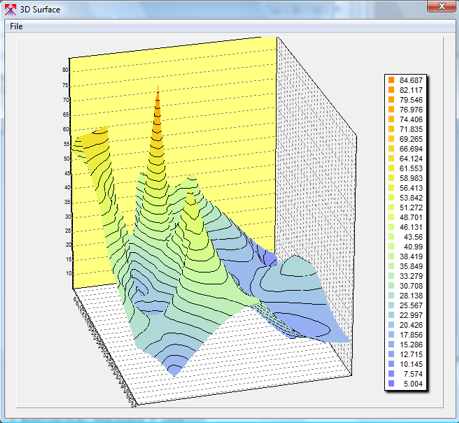Select legend value 58.983
459x423 pixels.
(411, 178)
